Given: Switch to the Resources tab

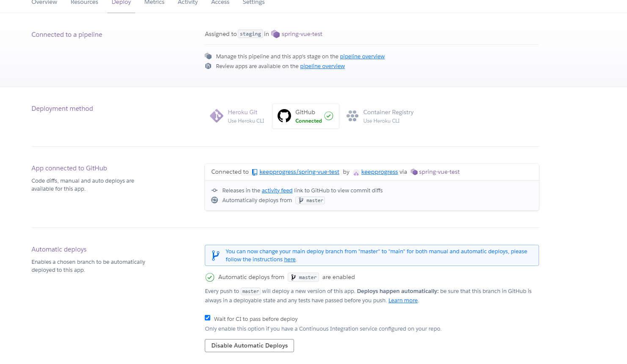Looking at the screenshot, I should click(x=84, y=3).
